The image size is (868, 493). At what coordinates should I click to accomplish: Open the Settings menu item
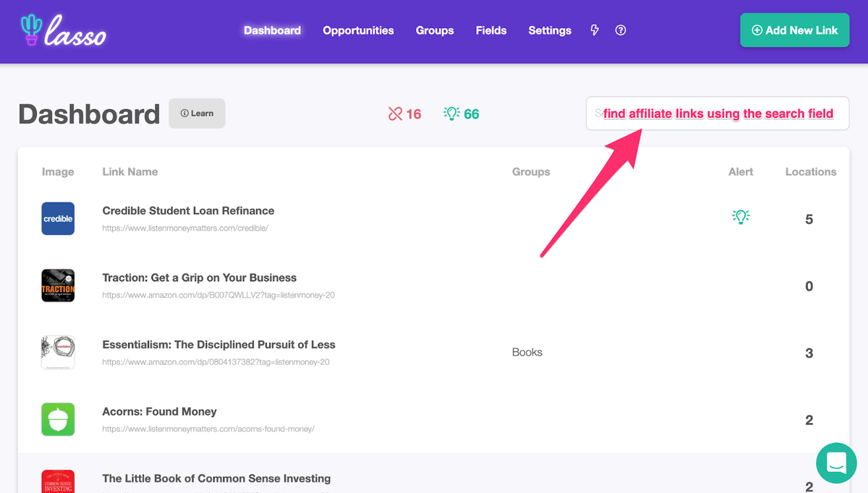pyautogui.click(x=550, y=30)
